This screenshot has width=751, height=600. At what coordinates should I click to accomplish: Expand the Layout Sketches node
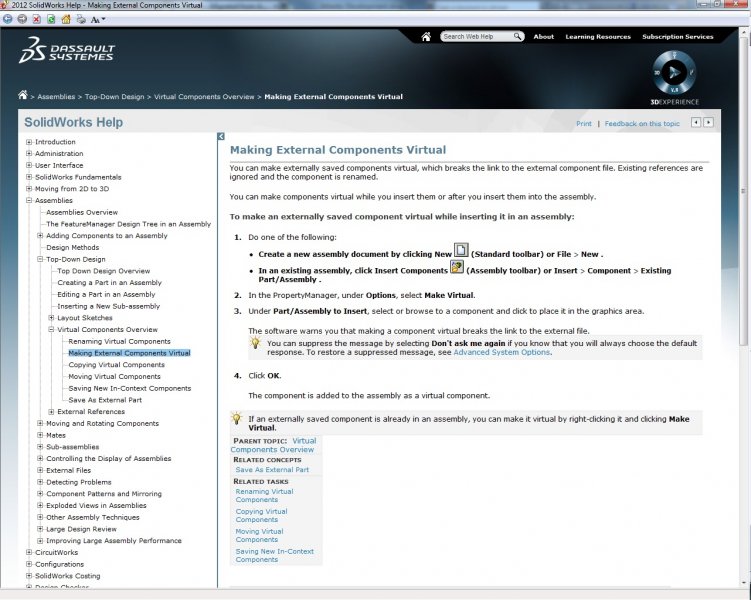point(51,317)
